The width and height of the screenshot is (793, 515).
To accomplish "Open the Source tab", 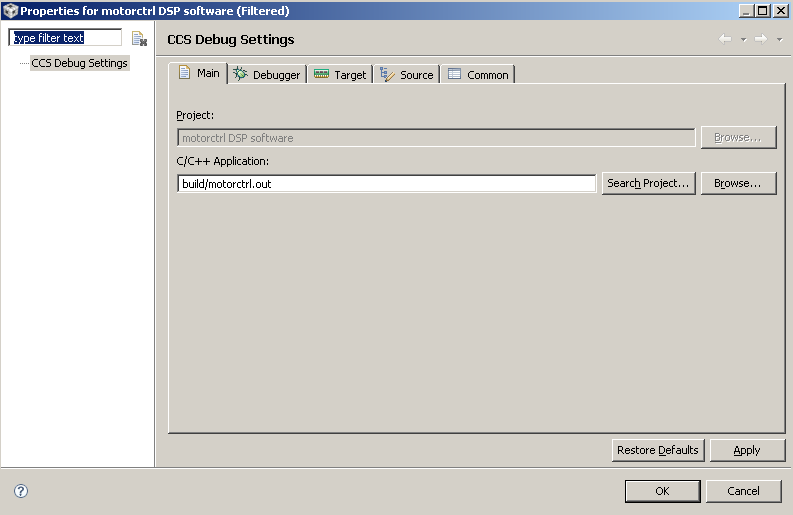I will point(407,75).
